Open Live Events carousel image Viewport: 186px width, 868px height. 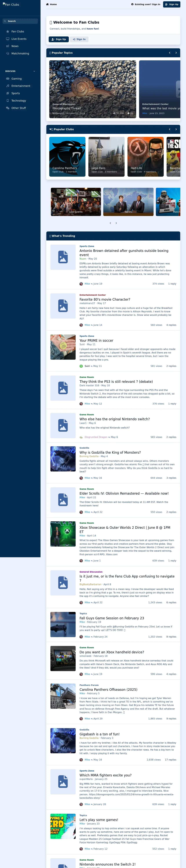(x=76, y=202)
